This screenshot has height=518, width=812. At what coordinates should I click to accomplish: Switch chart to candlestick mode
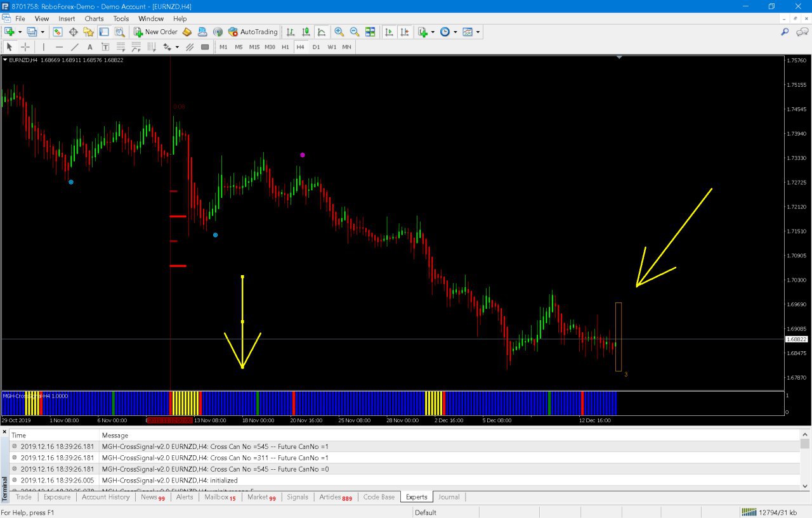(306, 32)
